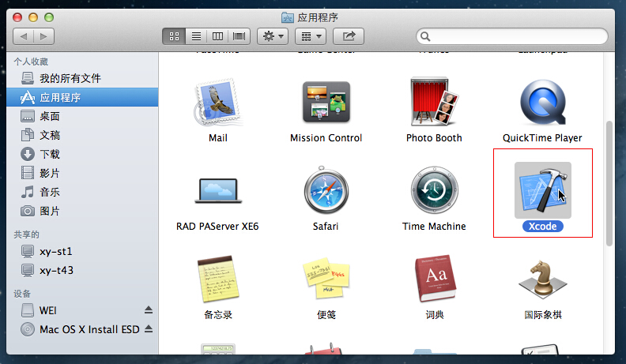Select the 词典 dictionary app icon
Image resolution: width=626 pixels, height=364 pixels.
pos(436,278)
